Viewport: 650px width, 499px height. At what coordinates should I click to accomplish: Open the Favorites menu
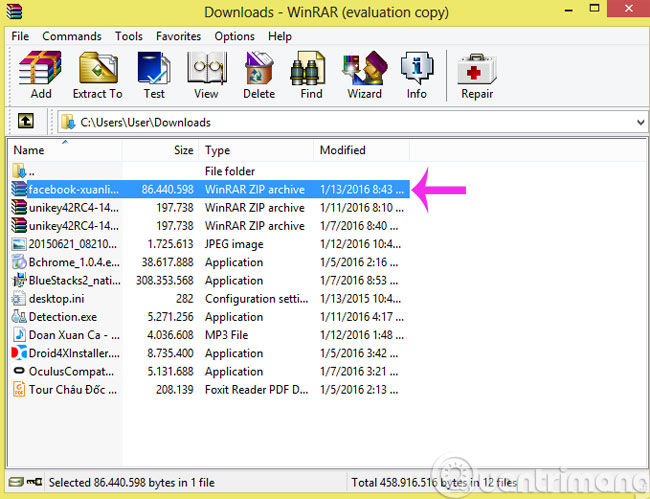(x=178, y=36)
